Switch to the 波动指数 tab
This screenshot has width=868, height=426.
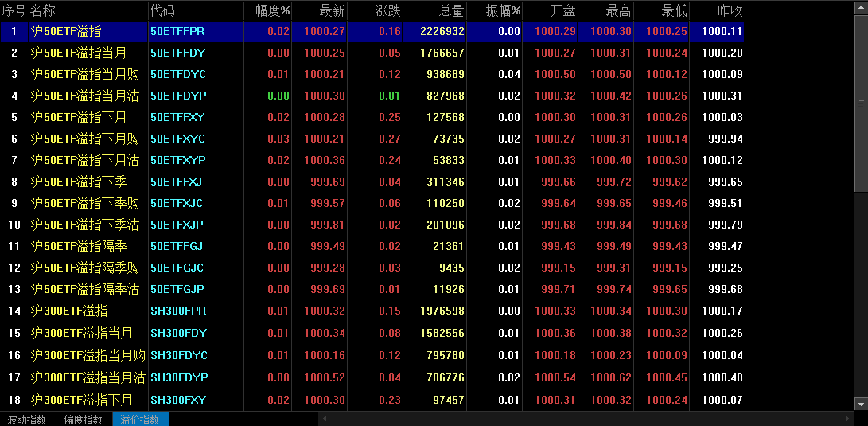click(27, 420)
